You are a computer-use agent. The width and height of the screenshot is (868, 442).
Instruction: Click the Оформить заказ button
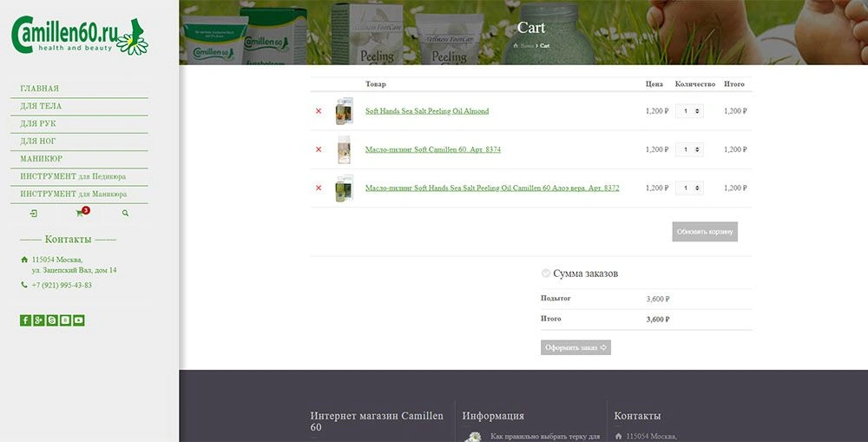pyautogui.click(x=575, y=347)
